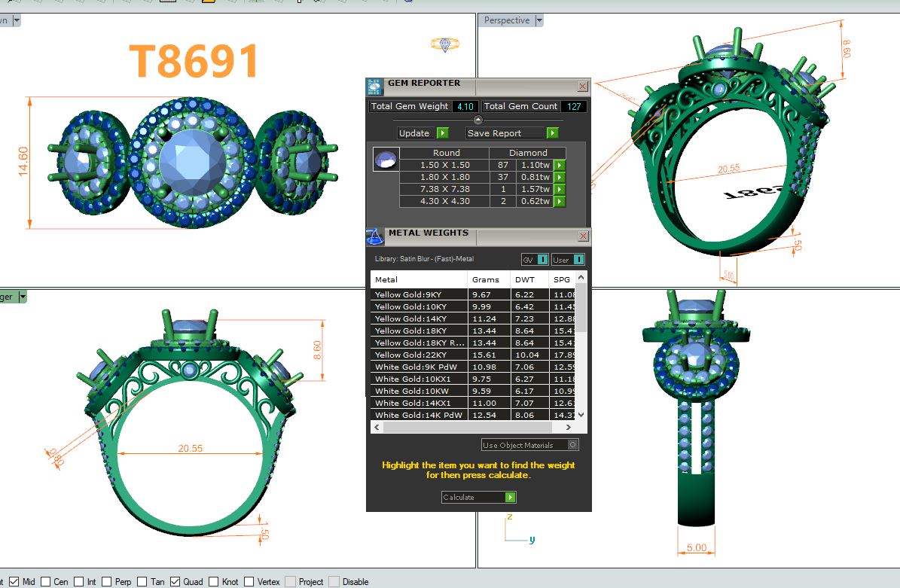Screen dimensions: 900x588
Task: Uncheck the Quad osnap checkbox
Action: [x=175, y=581]
